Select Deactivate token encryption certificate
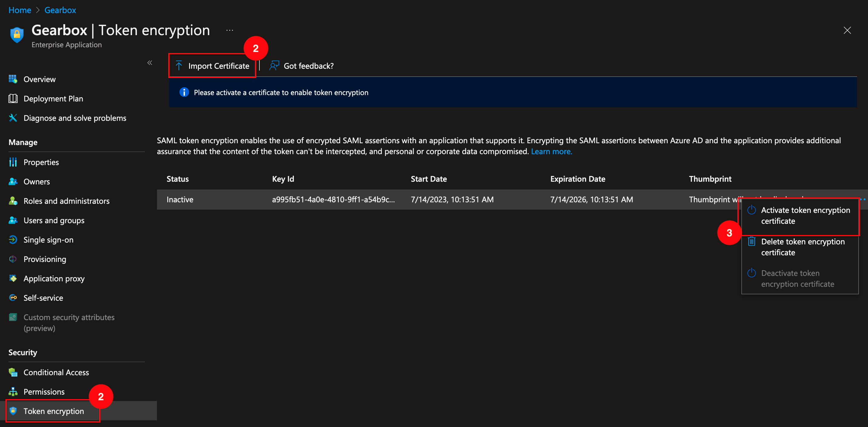Screen dimensions: 868x427 (799, 279)
